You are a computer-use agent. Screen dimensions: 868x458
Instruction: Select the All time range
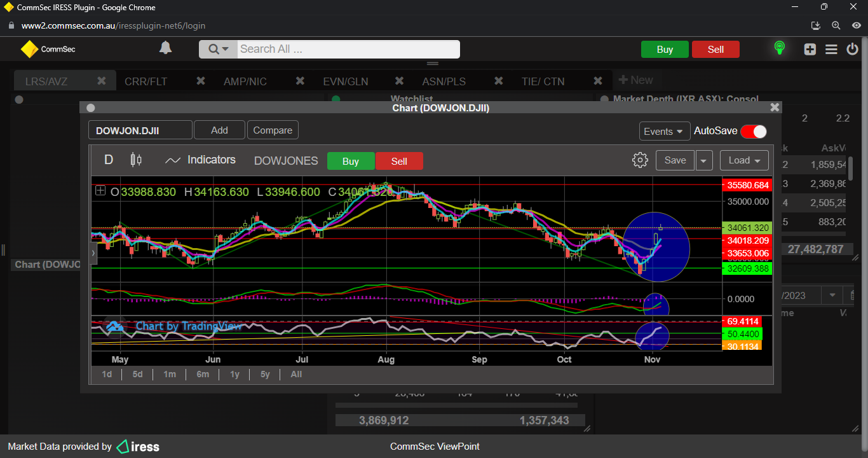point(296,374)
